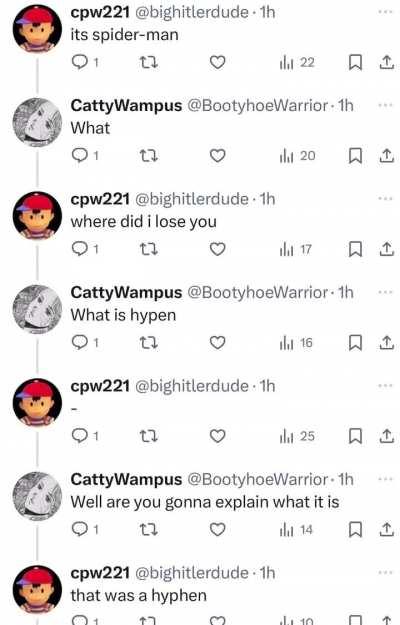The height and width of the screenshot is (625, 400).
Task: Share the tweet that says "What"
Action: pyautogui.click(x=386, y=156)
